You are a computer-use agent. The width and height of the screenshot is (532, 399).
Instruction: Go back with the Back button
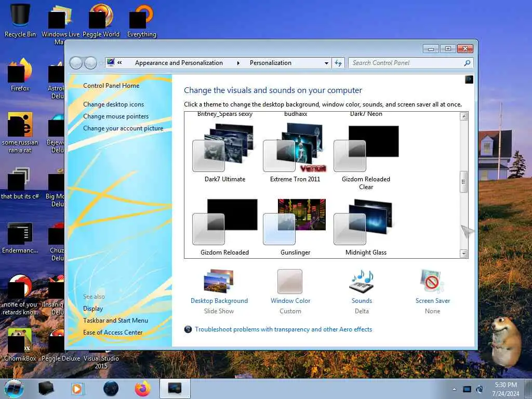point(76,63)
